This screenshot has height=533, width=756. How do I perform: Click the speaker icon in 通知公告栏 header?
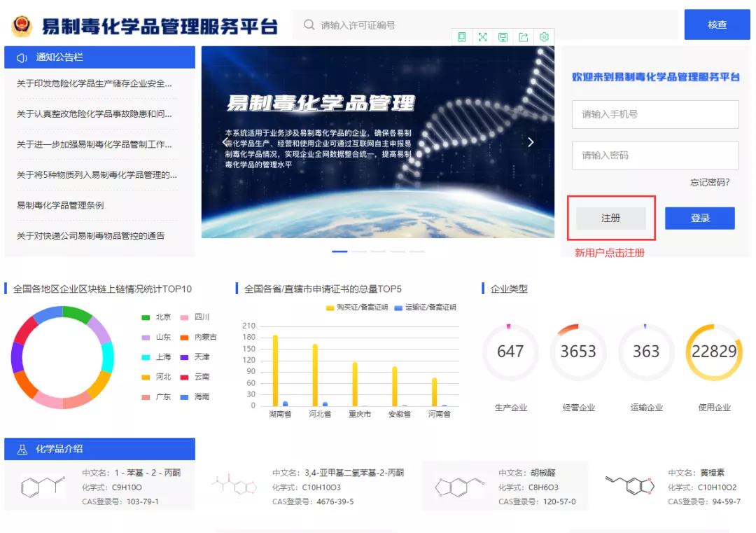(22, 57)
